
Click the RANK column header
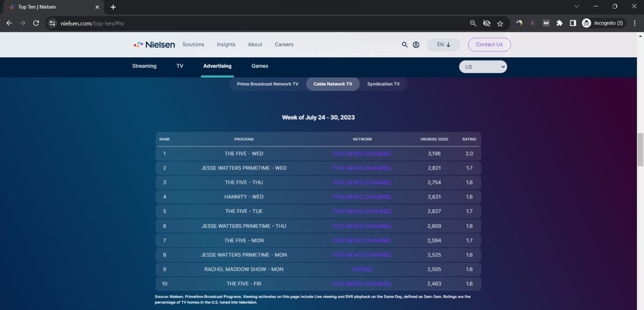click(165, 139)
